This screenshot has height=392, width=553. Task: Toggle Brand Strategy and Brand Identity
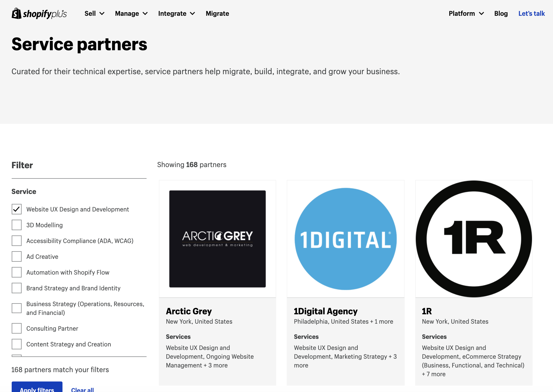coord(17,288)
